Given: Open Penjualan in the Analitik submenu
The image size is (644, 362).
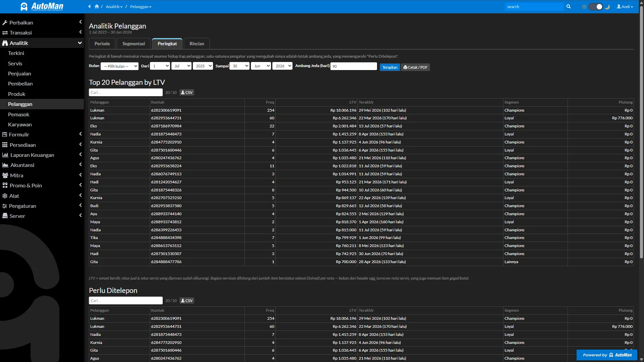Looking at the screenshot, I should coord(42,73).
